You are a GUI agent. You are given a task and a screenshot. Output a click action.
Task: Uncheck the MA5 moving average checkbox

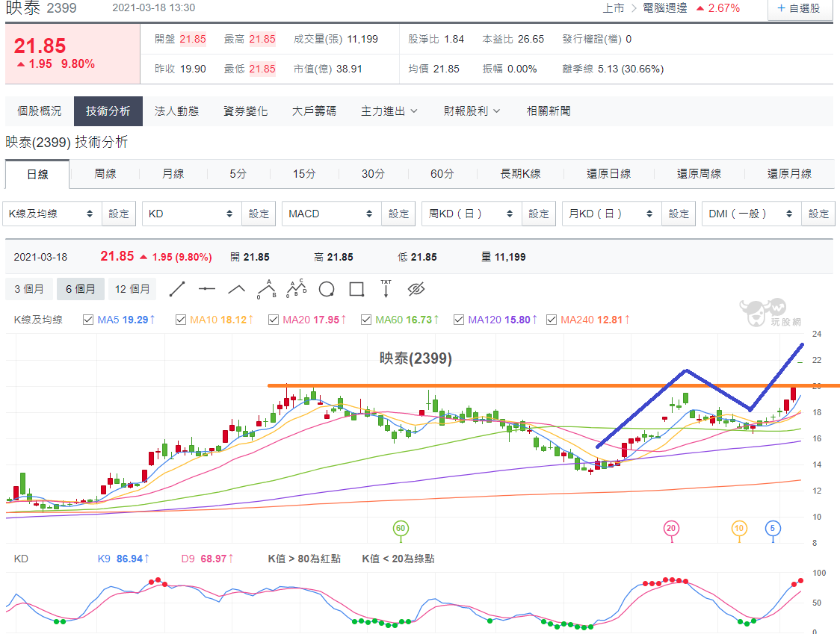coord(88,320)
